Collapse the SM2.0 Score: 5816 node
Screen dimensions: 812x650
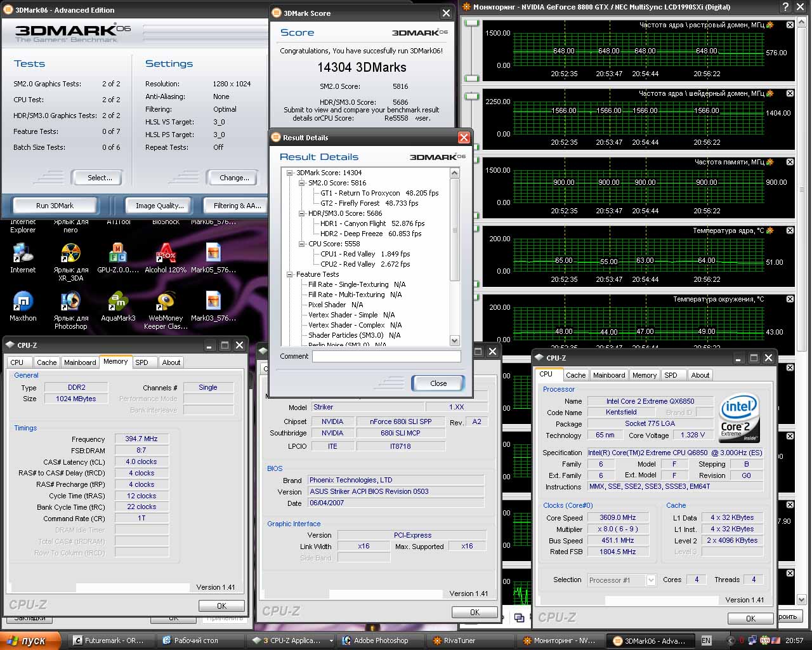302,183
